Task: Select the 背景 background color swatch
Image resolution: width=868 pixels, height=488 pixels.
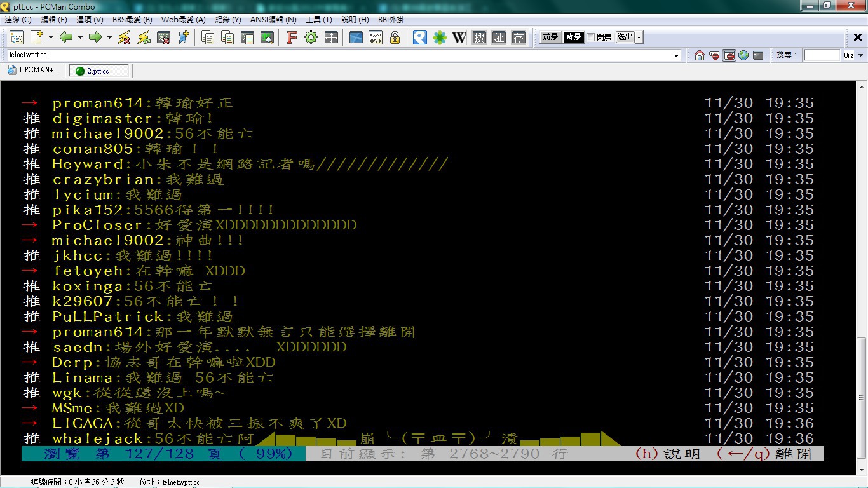Action: point(573,37)
